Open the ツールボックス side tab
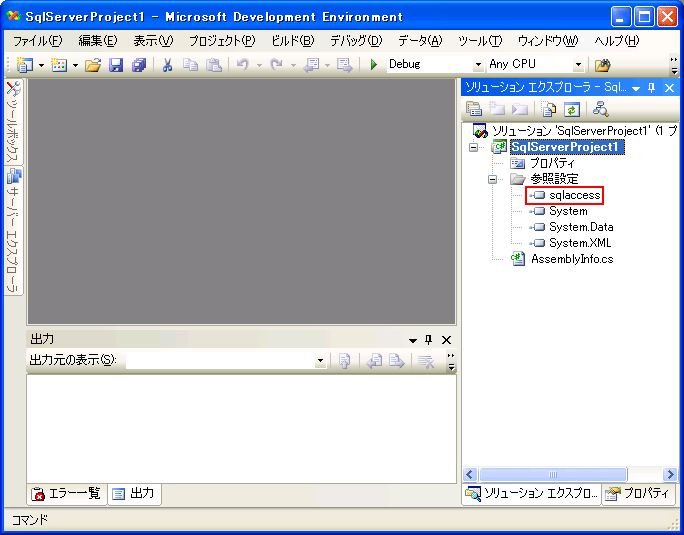The height and width of the screenshot is (535, 684). pyautogui.click(x=14, y=122)
